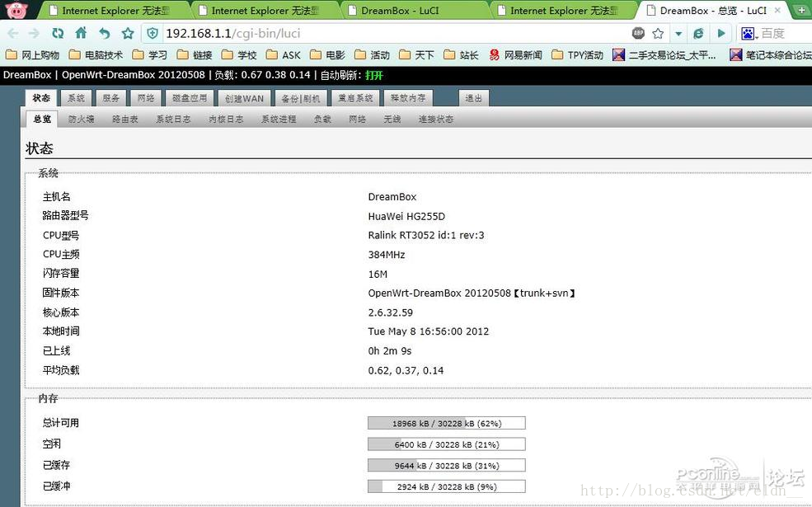The width and height of the screenshot is (812, 507).
Task: Click the green go arrow button
Action: [721, 34]
